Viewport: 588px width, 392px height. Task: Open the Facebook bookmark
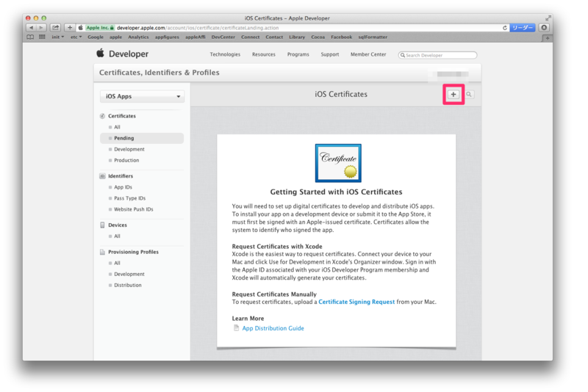[341, 37]
